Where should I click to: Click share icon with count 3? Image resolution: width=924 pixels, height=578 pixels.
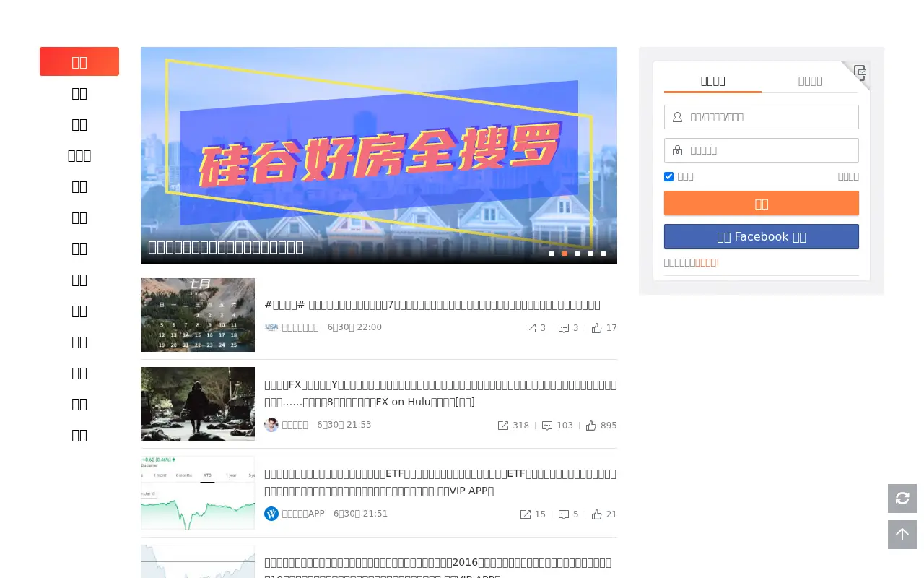click(x=531, y=328)
